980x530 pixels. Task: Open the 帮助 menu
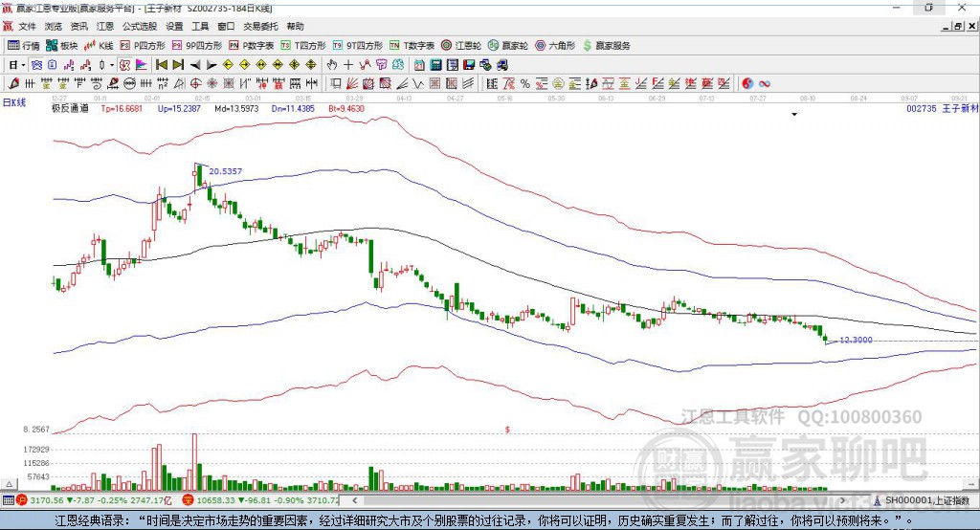(295, 26)
